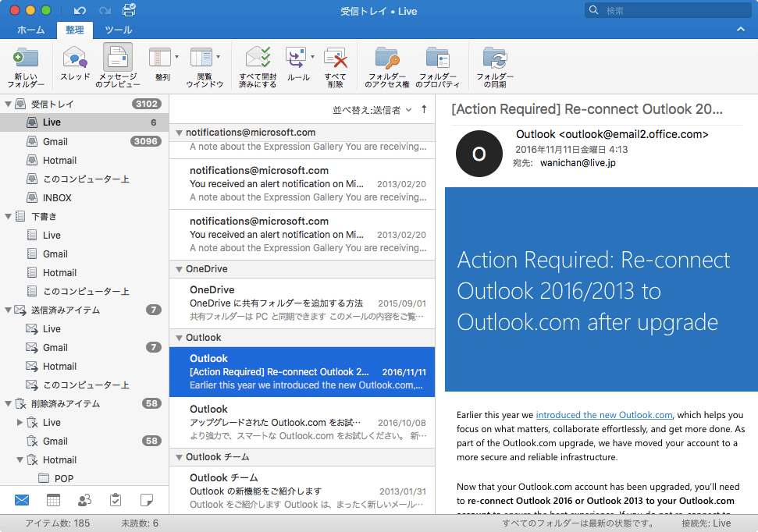Collapse the 削除済みアイテム folder group

8,404
